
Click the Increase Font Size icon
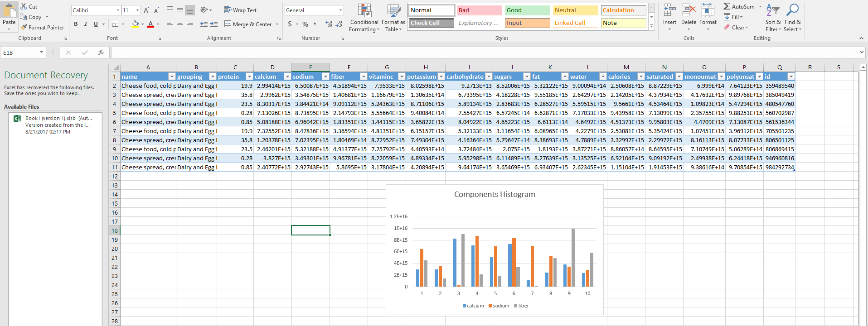(146, 10)
